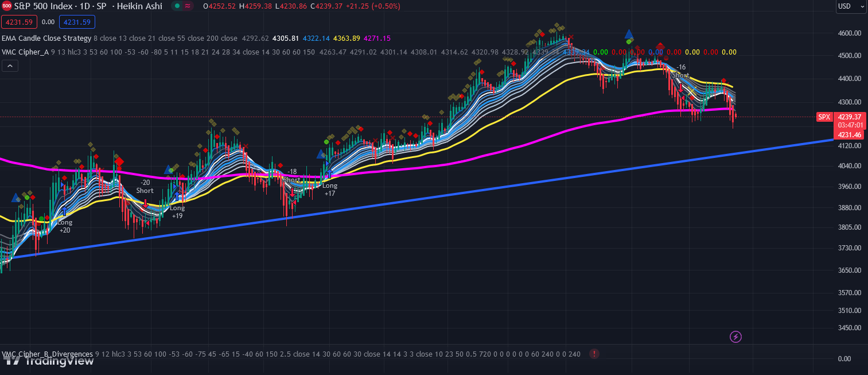Click the blue buy price button 4231.59
The width and height of the screenshot is (868, 375).
[x=77, y=22]
